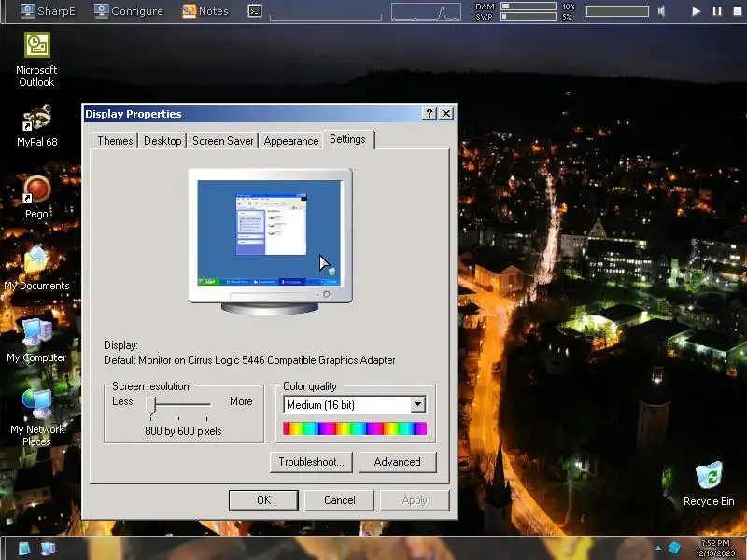Screen dimensions: 747x560
Task: Click the color spectrum preview bar
Action: pyautogui.click(x=355, y=428)
